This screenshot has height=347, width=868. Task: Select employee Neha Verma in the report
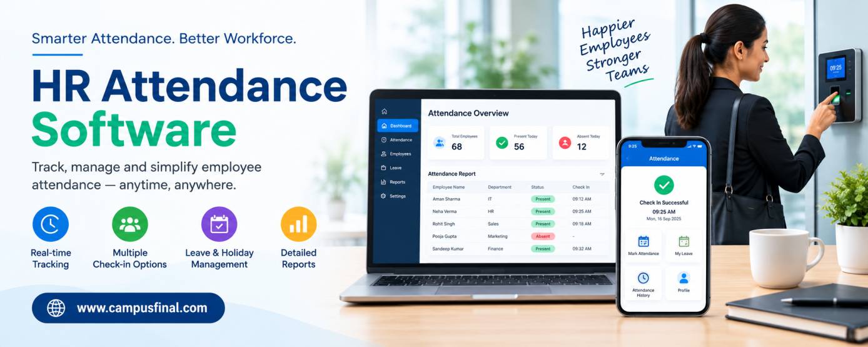click(x=445, y=211)
